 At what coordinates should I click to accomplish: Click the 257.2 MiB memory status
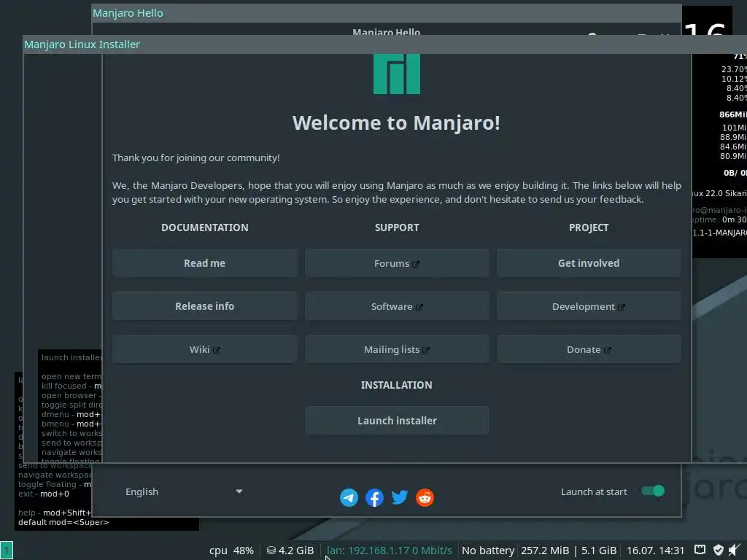coord(545,551)
